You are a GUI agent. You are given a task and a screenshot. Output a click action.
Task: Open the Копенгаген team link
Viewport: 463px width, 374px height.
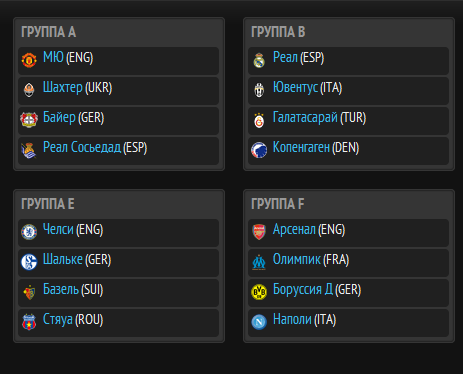(301, 147)
